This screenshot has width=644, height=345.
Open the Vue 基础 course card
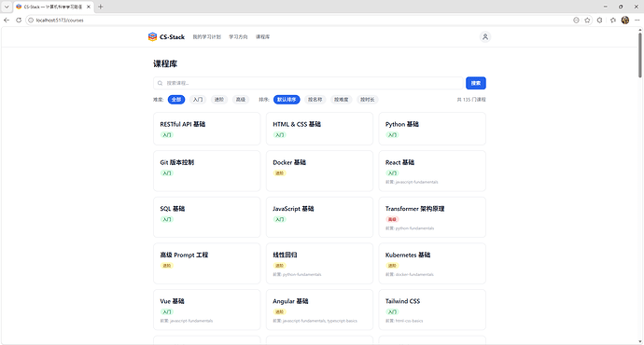coord(207,310)
